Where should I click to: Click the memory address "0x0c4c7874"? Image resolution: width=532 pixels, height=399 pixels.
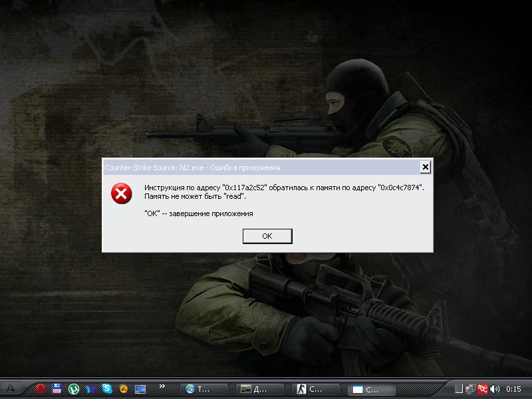pos(400,188)
